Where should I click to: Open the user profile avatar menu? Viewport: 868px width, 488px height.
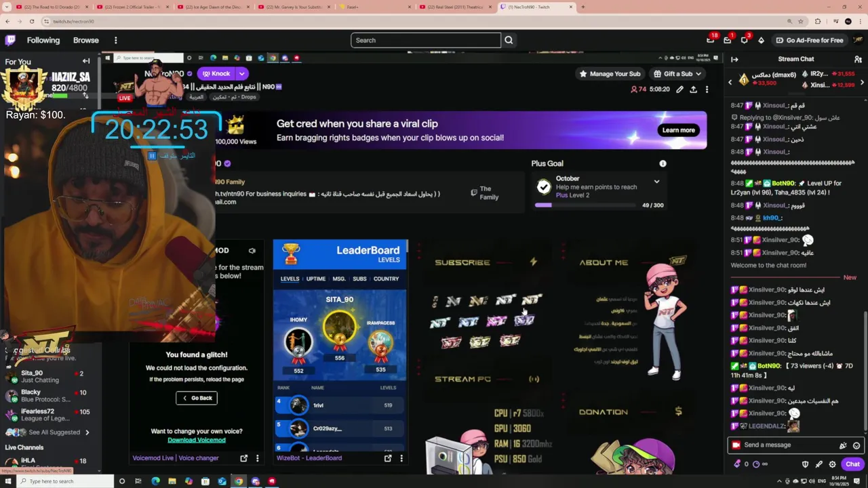pos(858,40)
